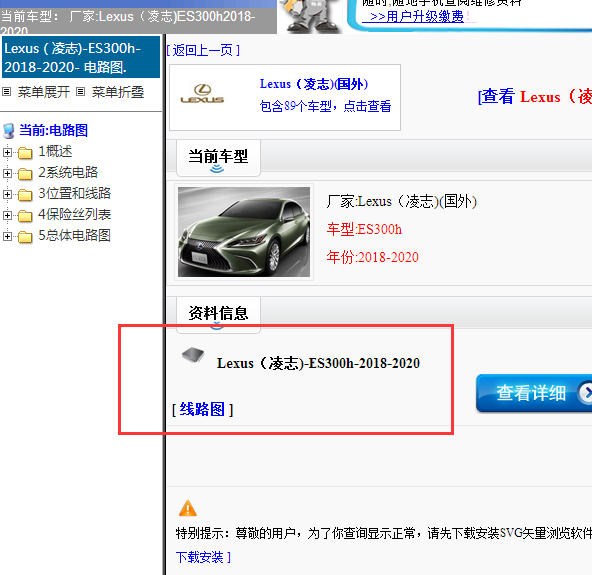Select the 资料信息 tab
Image resolution: width=592 pixels, height=575 pixels.
(218, 314)
